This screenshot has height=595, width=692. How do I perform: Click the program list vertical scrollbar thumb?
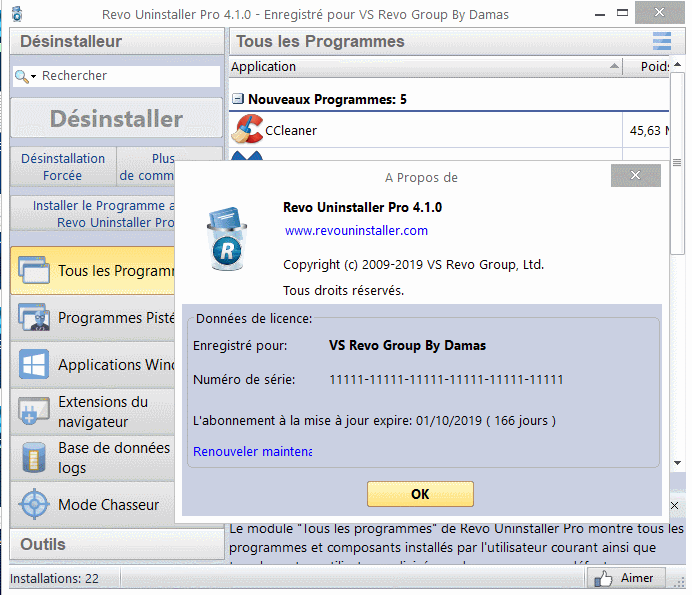point(677,163)
